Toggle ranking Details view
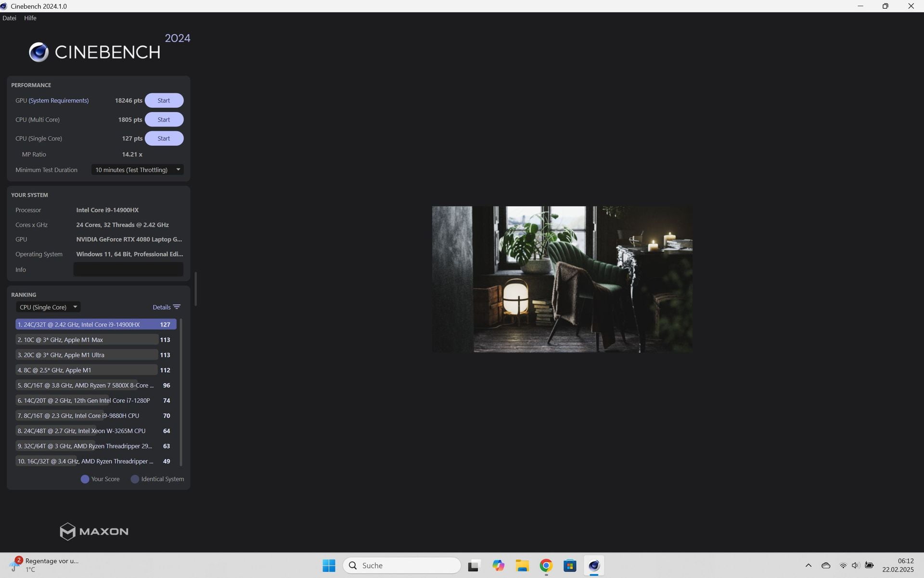The width and height of the screenshot is (924, 578). pos(167,307)
